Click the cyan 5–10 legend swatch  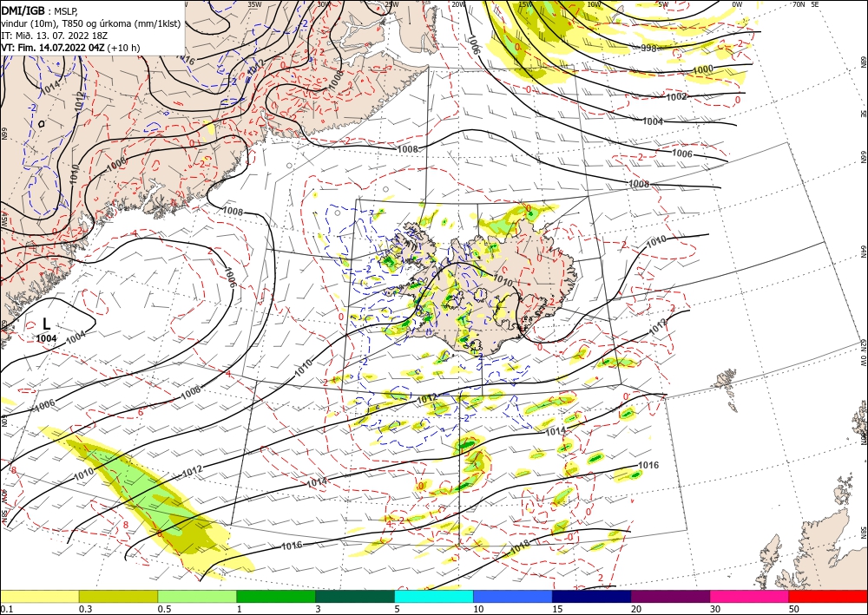[x=433, y=596]
